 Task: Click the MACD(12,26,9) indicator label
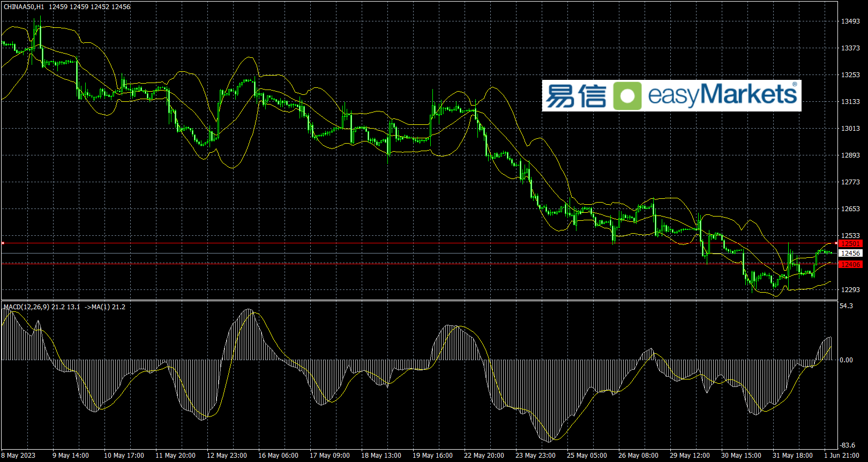[x=26, y=307]
